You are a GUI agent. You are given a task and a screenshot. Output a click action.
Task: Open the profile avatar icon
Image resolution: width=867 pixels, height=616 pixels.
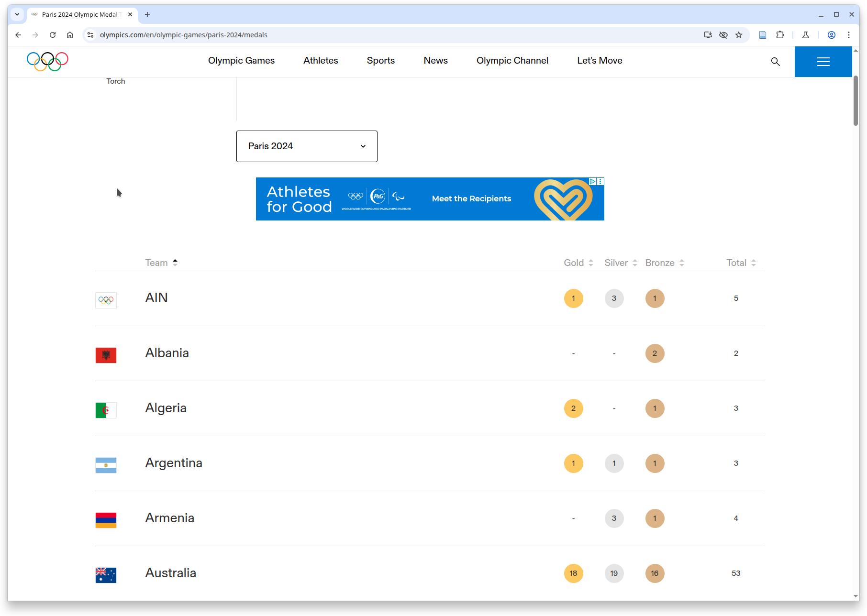pyautogui.click(x=832, y=35)
